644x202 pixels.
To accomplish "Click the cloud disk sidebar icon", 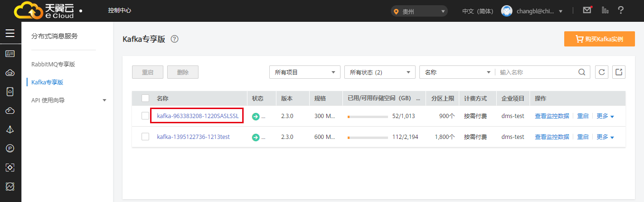I will click(10, 73).
